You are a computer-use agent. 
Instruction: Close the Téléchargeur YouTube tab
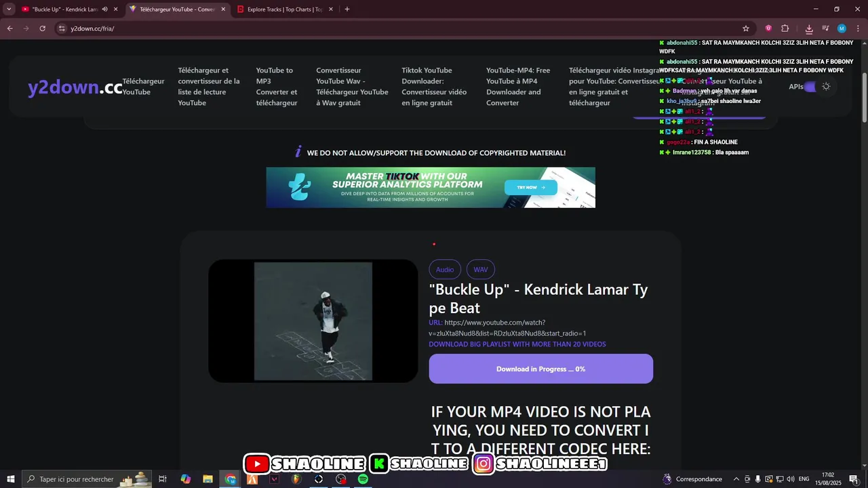(223, 9)
